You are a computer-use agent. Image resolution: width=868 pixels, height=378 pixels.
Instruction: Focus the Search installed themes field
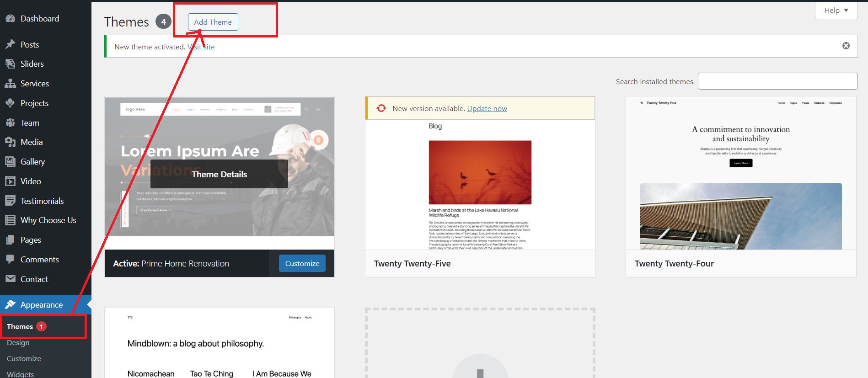pyautogui.click(x=777, y=81)
